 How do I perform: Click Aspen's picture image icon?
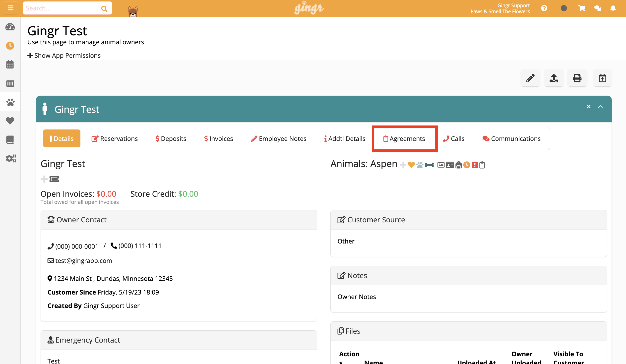[x=441, y=165]
